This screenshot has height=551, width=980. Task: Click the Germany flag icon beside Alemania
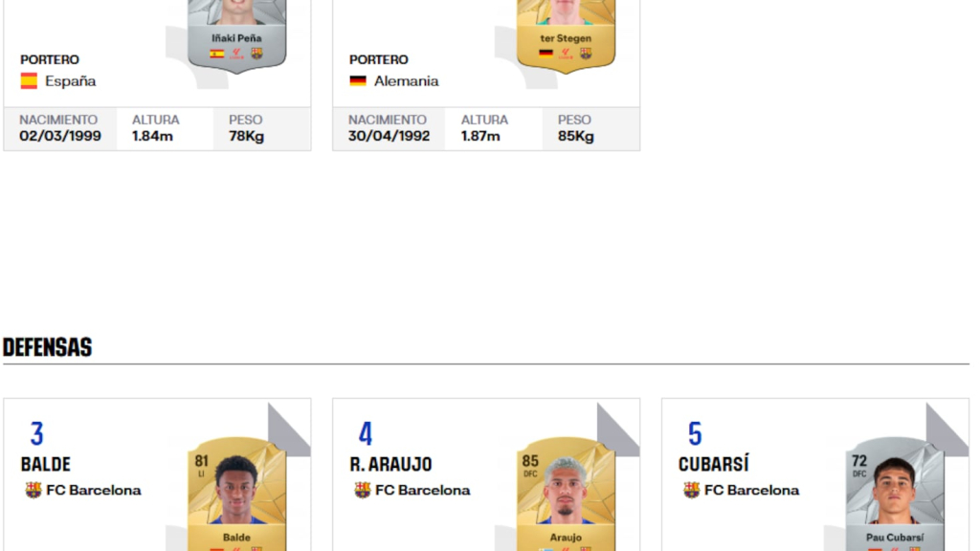click(x=358, y=81)
